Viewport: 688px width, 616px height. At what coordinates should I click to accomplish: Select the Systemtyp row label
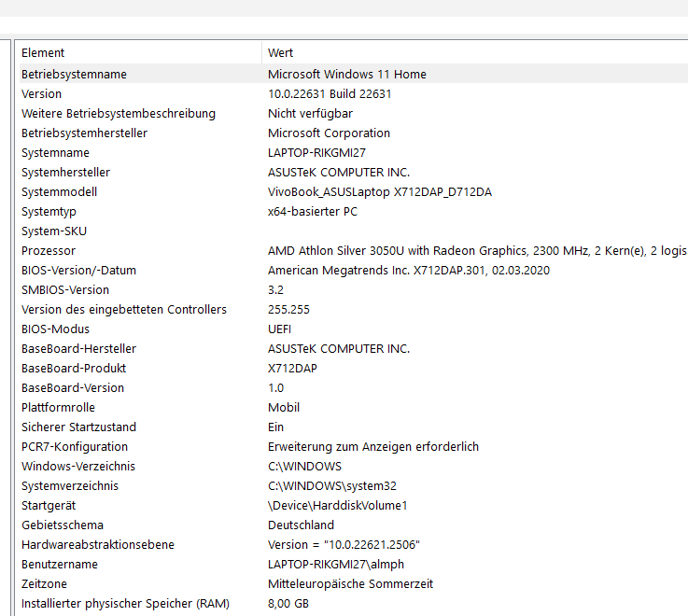click(x=49, y=212)
